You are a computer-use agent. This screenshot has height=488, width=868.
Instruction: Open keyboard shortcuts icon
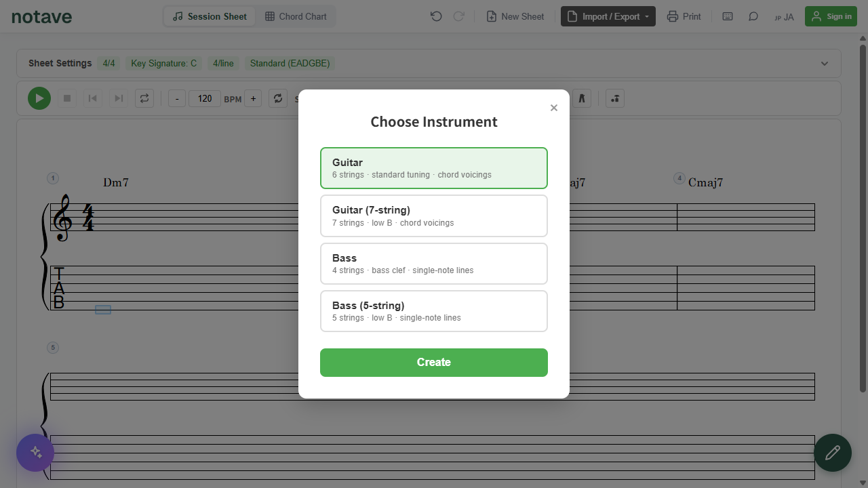pos(728,16)
